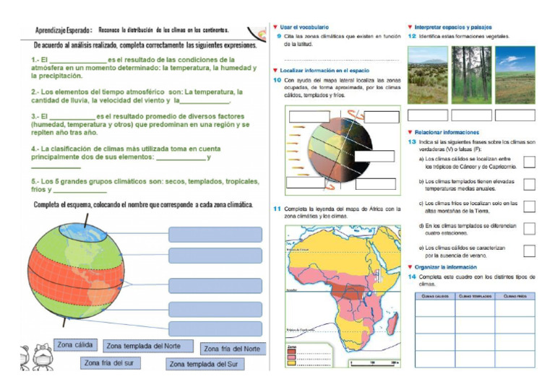Click the blue box linked to the southern green band
Viewport: 555px width, 392px height.
215,309
